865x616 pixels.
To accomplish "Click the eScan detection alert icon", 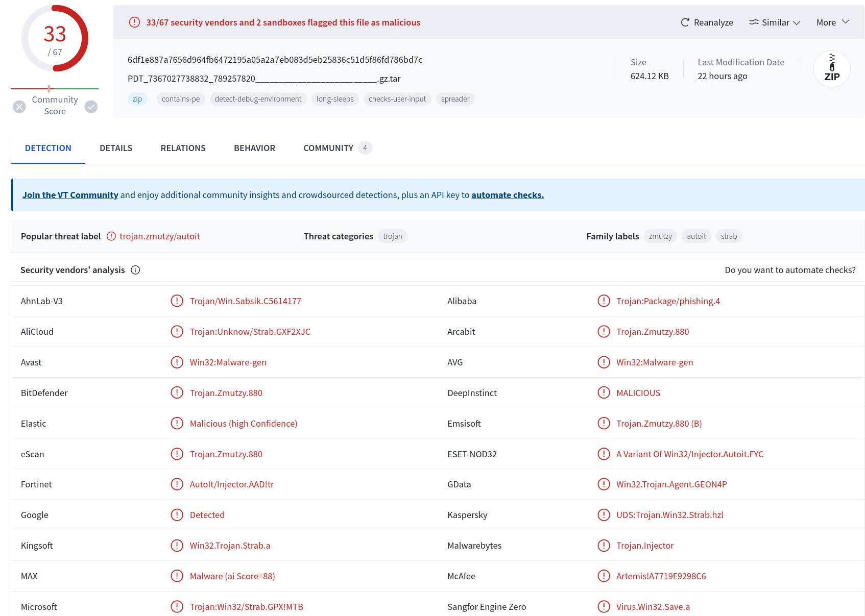I will tap(177, 454).
